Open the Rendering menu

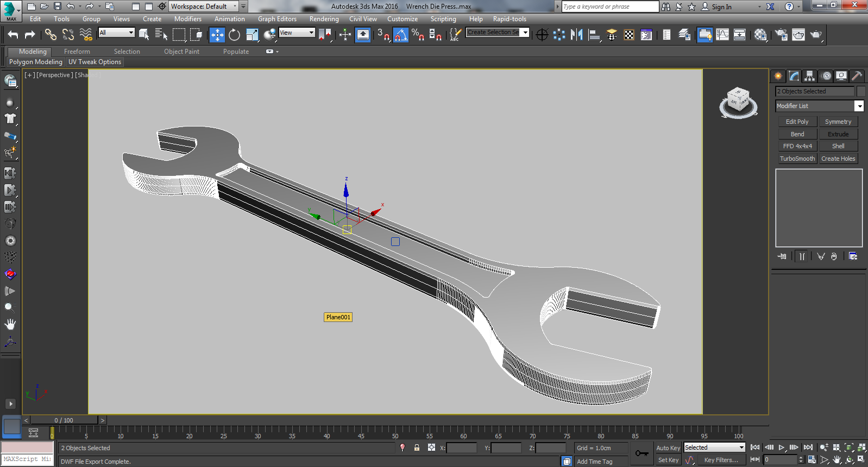324,19
